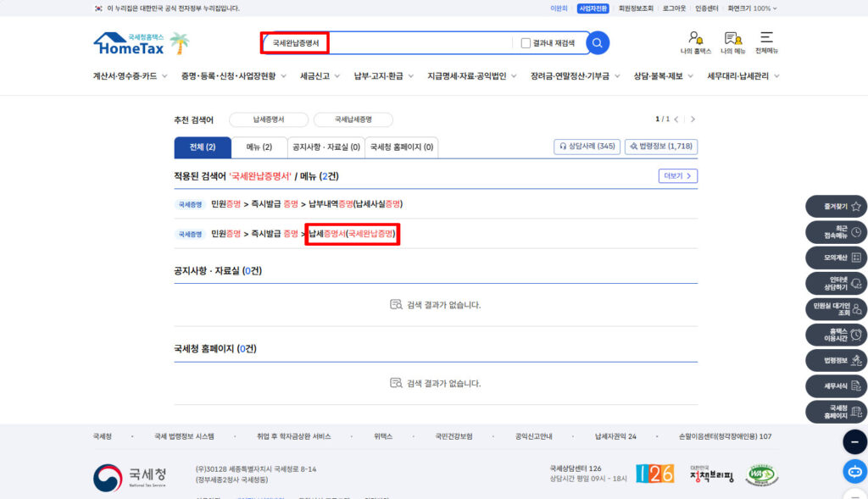868x499 pixels.
Task: Click 더보기 button
Action: pos(677,176)
